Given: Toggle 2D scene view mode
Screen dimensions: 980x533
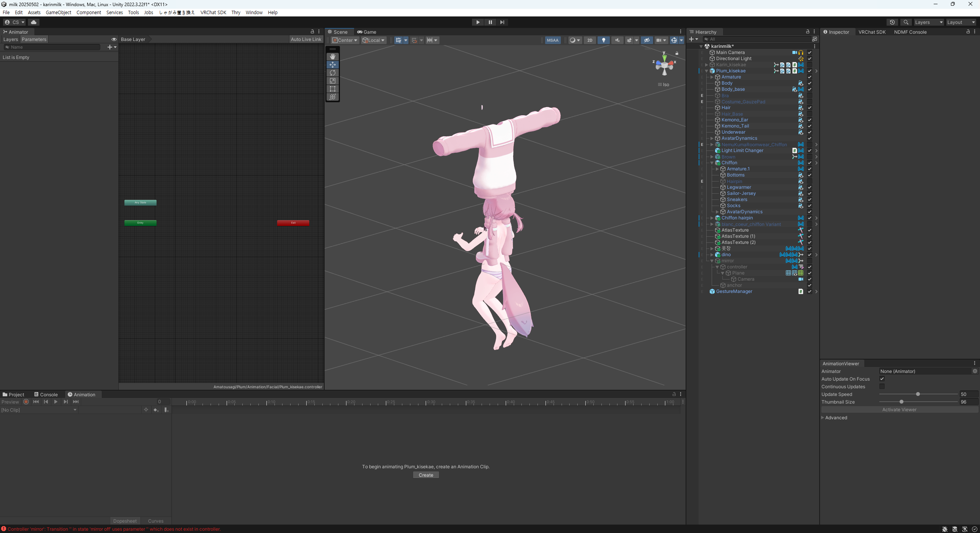Looking at the screenshot, I should tap(590, 40).
